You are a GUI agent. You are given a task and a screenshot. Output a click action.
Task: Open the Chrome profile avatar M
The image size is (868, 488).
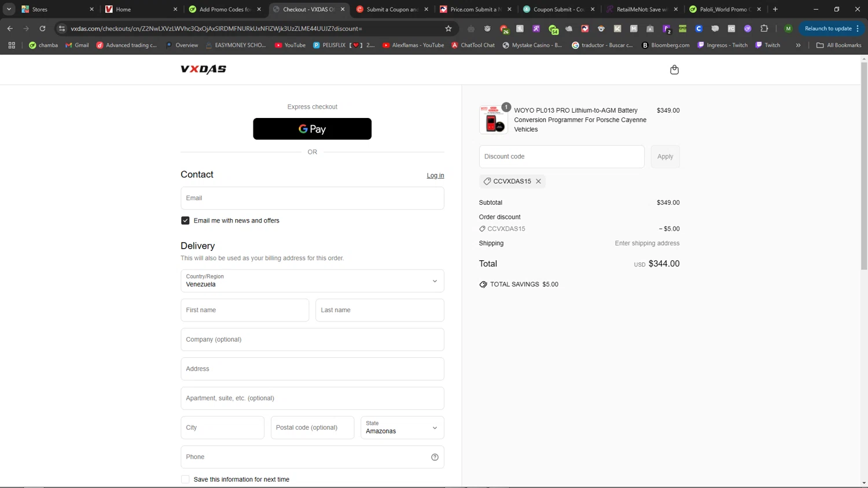[788, 28]
